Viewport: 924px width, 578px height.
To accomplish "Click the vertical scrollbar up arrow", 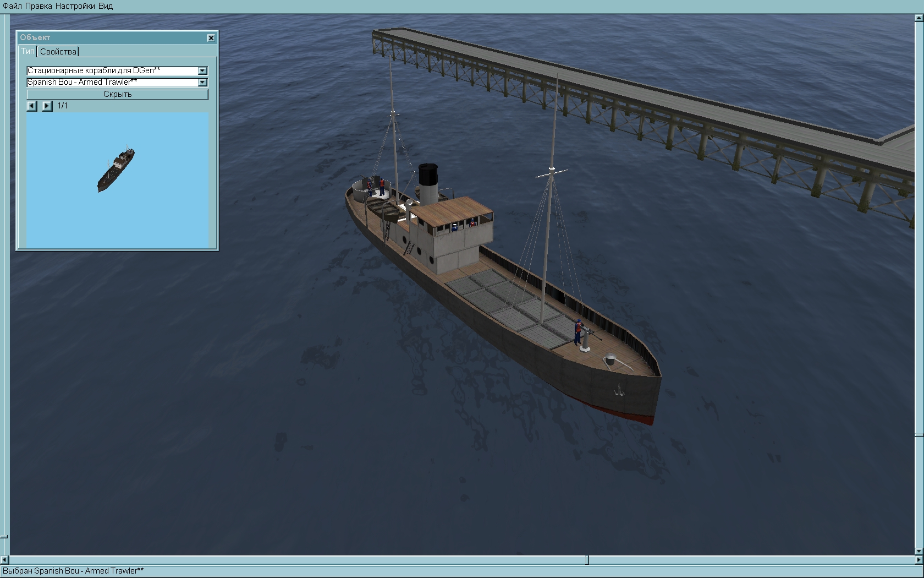I will (x=919, y=19).
